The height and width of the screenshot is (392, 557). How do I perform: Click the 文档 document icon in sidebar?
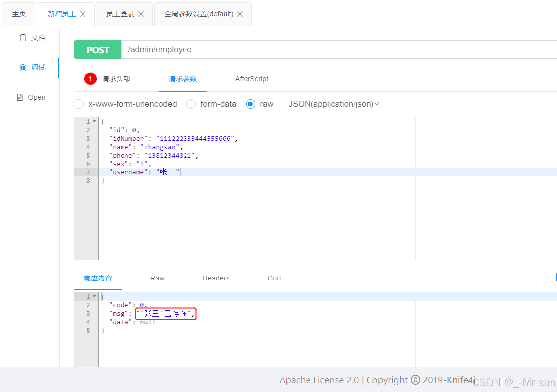tap(23, 38)
